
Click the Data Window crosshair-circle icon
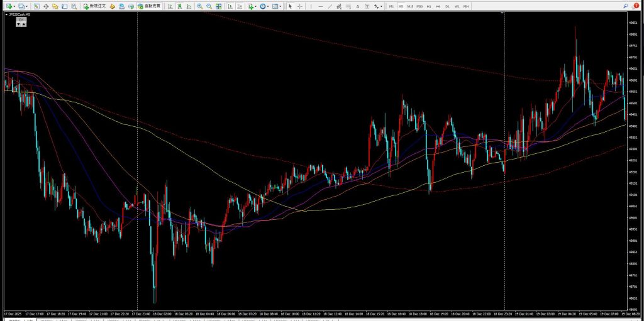pyautogui.click(x=46, y=6)
